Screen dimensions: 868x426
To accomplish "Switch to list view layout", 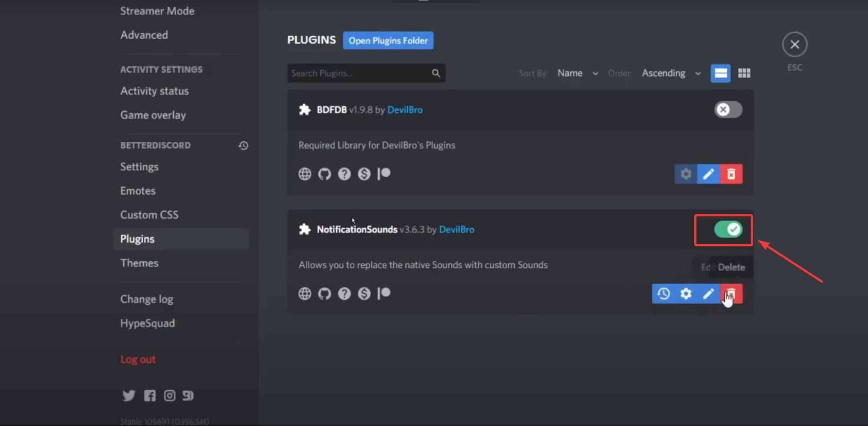I will tap(720, 73).
